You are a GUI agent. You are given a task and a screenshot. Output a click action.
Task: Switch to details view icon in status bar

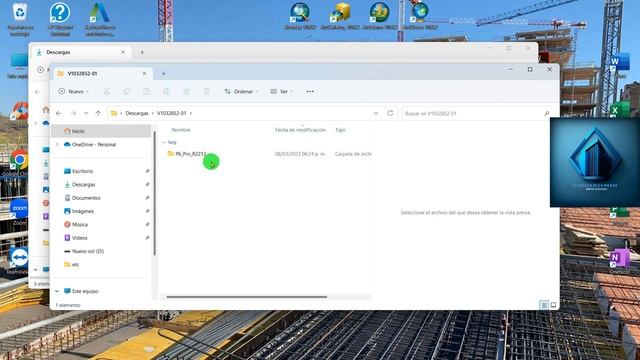coord(544,305)
